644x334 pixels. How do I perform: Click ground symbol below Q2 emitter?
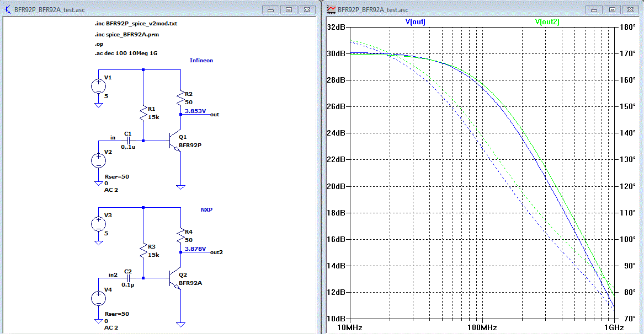point(180,325)
